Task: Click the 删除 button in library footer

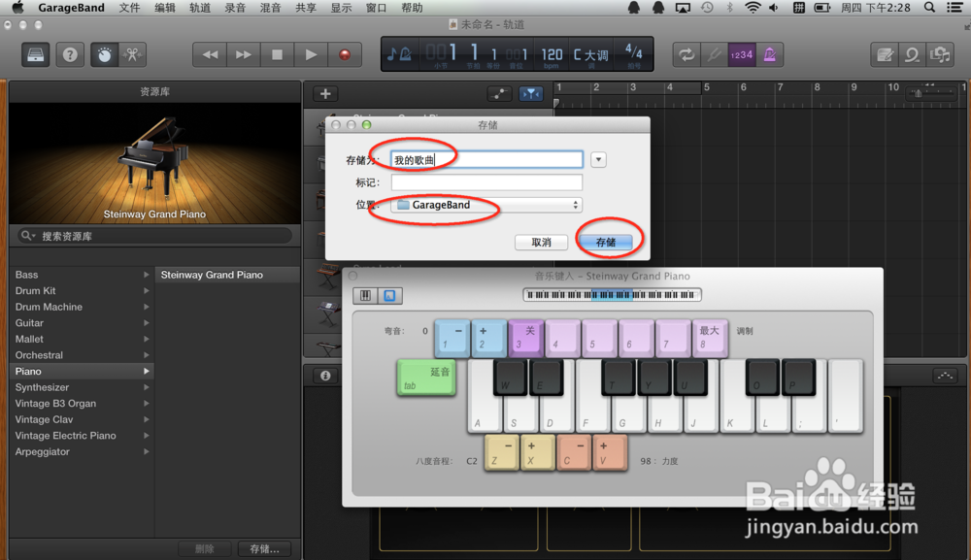Action: 204,549
